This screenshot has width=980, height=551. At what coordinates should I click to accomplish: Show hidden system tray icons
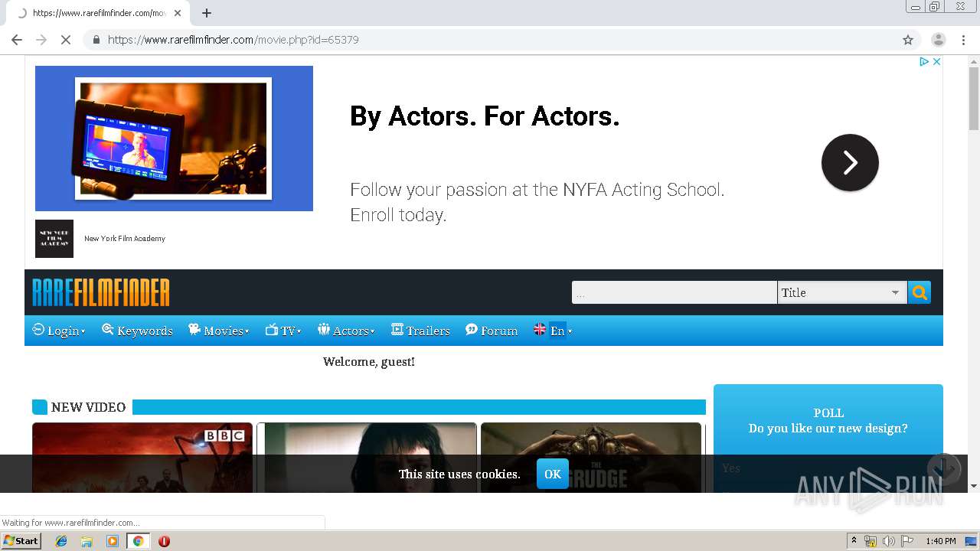854,541
